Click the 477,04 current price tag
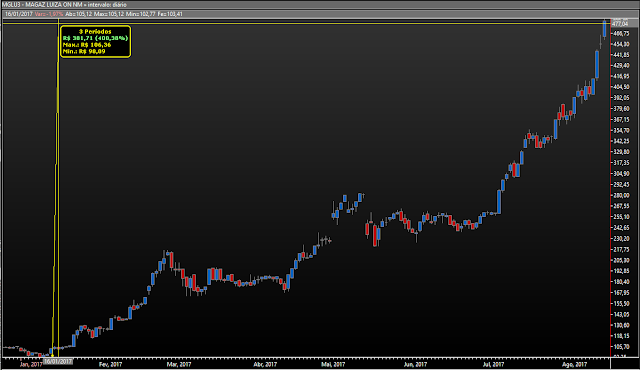 tap(620, 24)
